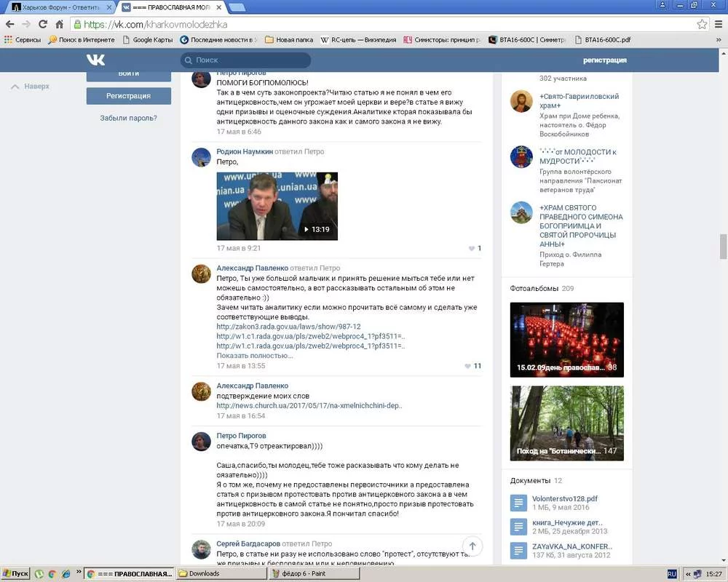This screenshot has width=728, height=582.
Task: Open news.church.ua article link
Action: (x=309, y=406)
